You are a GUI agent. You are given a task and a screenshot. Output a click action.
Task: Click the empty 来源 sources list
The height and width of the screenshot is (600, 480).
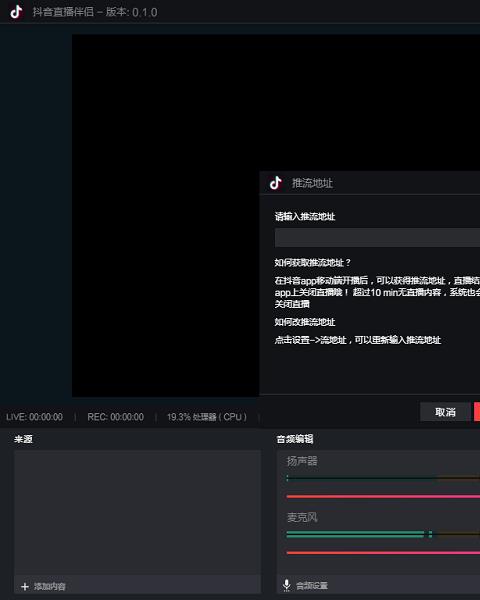(137, 512)
